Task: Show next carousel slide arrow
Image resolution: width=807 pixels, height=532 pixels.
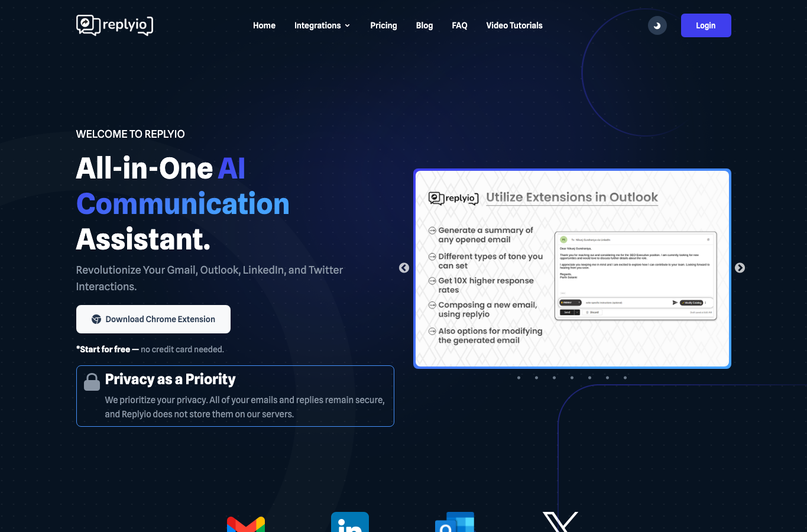Action: 740,268
